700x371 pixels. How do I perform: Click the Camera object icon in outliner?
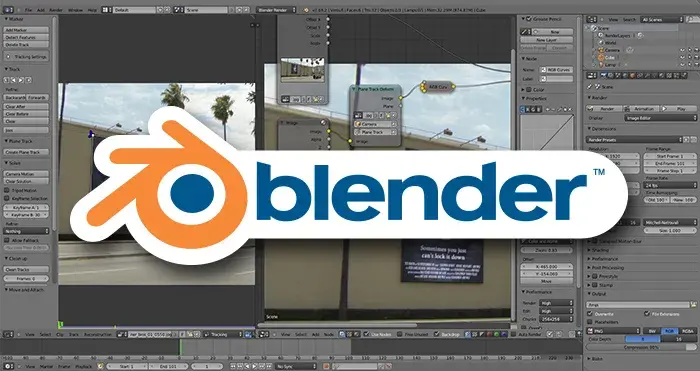(x=600, y=50)
